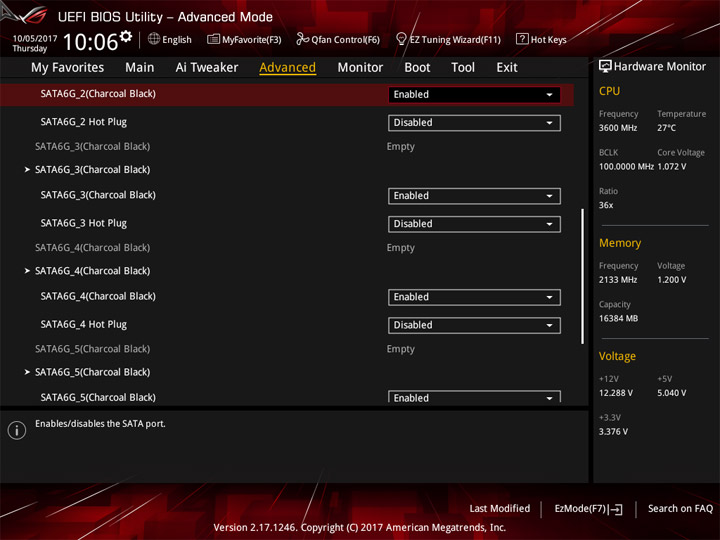720x540 pixels.
Task: Click the Enables/disables the SATA port help text
Action: [100, 424]
